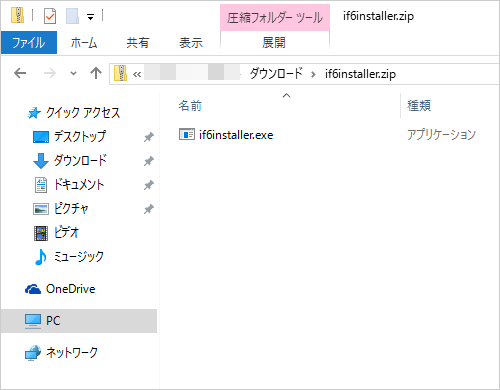Select the if6installer.exe file name
The height and width of the screenshot is (390, 500).
tap(236, 135)
